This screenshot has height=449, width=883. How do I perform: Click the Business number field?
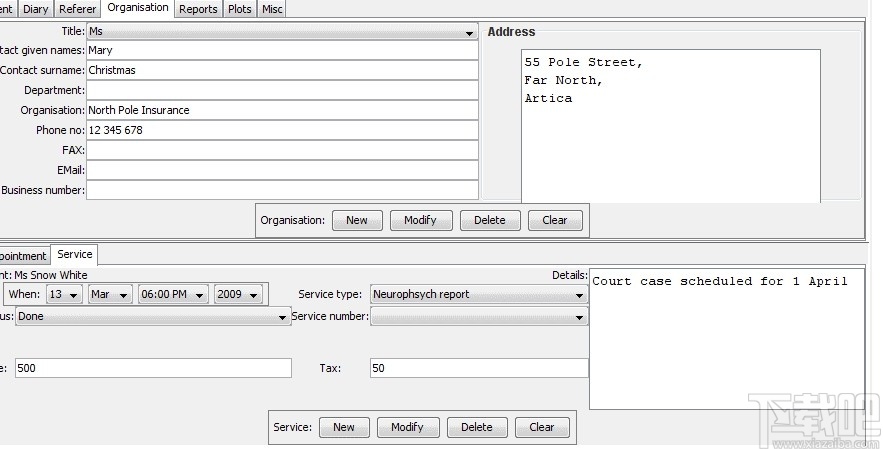(x=282, y=190)
